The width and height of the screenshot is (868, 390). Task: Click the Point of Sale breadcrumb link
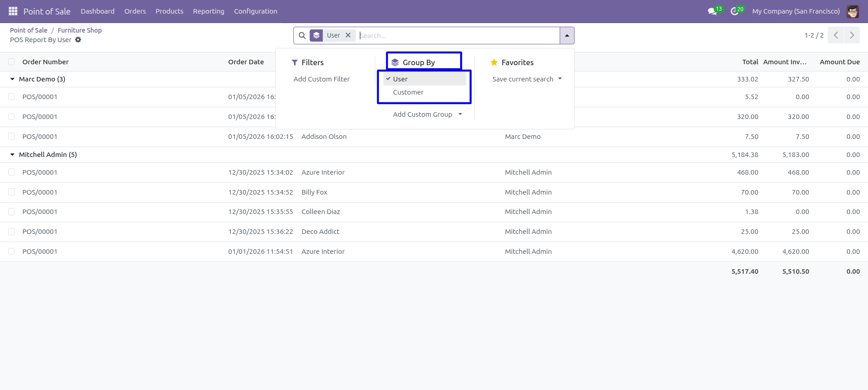coord(28,30)
